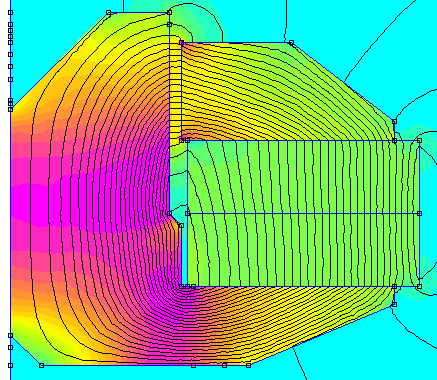Select the rightmost node on the bottom core edge
437x380 pixels.
pos(248,366)
